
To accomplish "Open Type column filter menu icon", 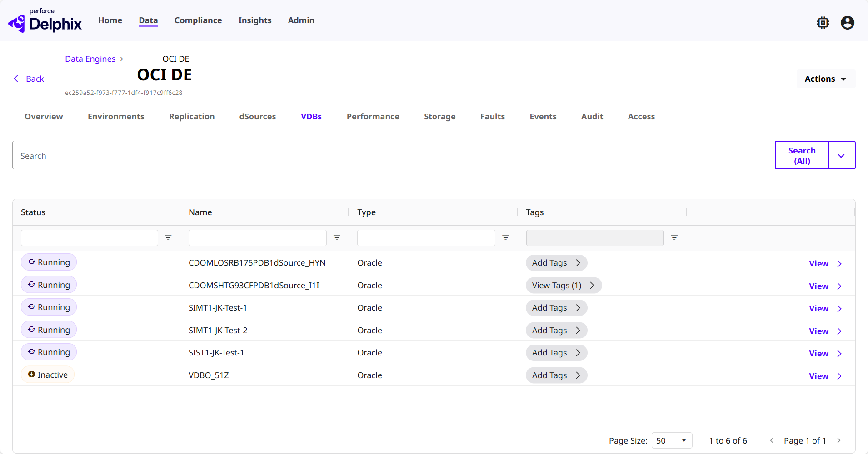I will [x=505, y=238].
